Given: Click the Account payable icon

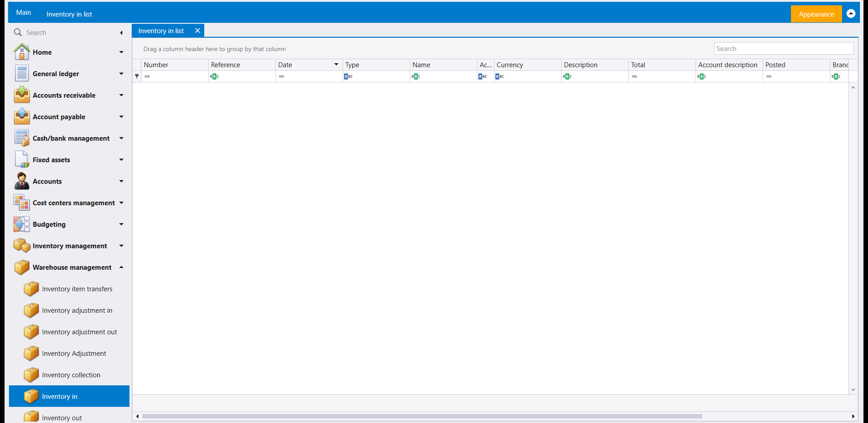Looking at the screenshot, I should tap(21, 117).
